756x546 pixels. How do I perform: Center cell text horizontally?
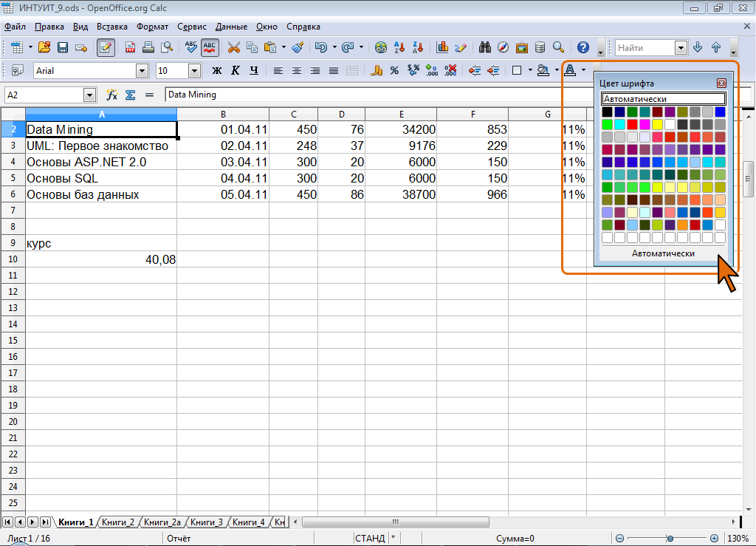pos(297,70)
